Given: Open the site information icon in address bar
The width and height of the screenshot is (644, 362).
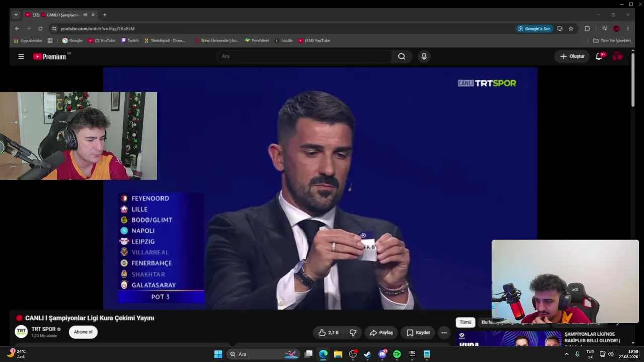Looking at the screenshot, I should (54, 29).
